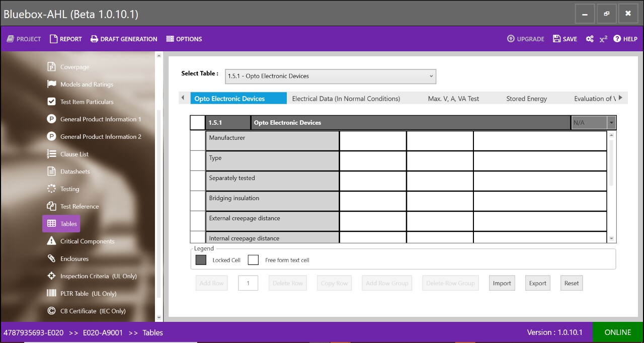The image size is (644, 343).
Task: Click the x² superscript toolbar icon
Action: coord(603,39)
